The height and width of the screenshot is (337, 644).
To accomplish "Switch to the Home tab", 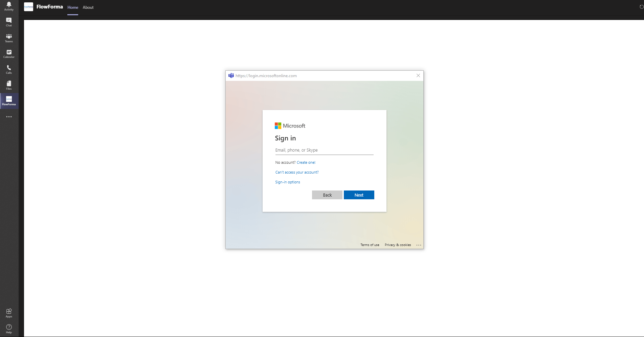I will tap(73, 7).
